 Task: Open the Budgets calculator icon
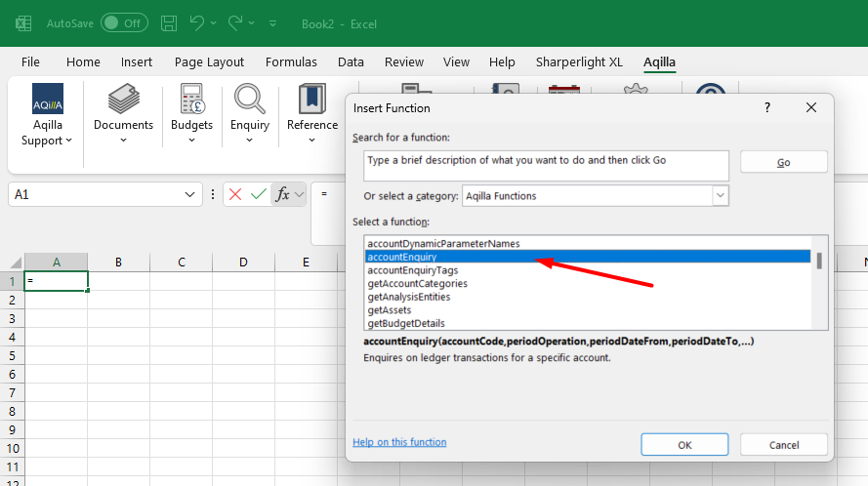[191, 101]
